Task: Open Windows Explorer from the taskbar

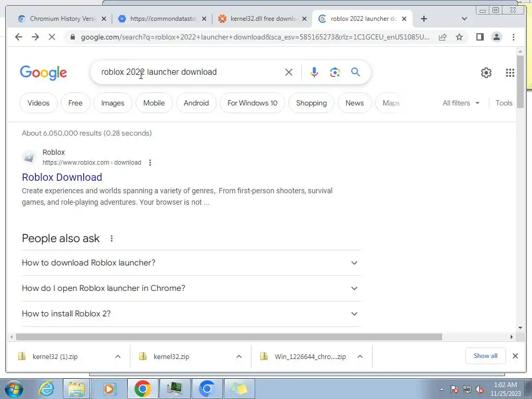Action: [76, 389]
